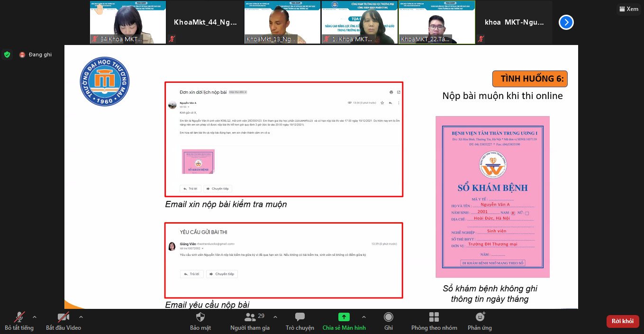The height and width of the screenshot is (334, 644).
Task: Expand audio options arrow beside microphone
Action: tap(35, 316)
